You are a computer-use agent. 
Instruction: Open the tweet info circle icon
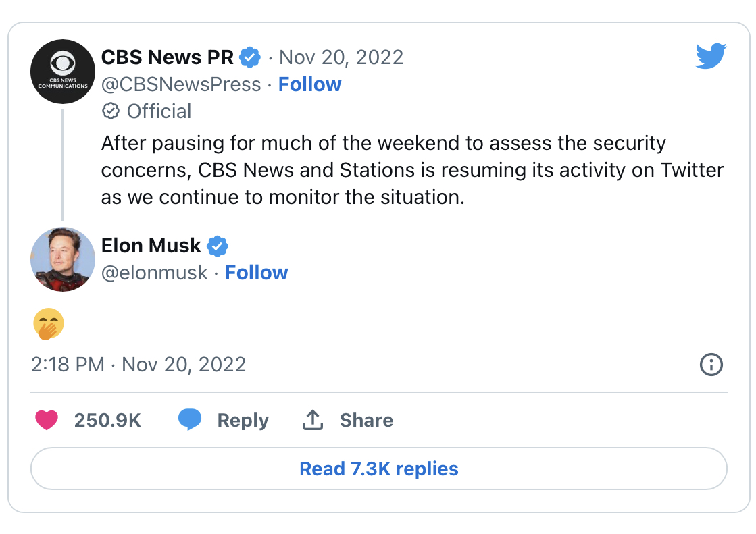click(x=711, y=365)
